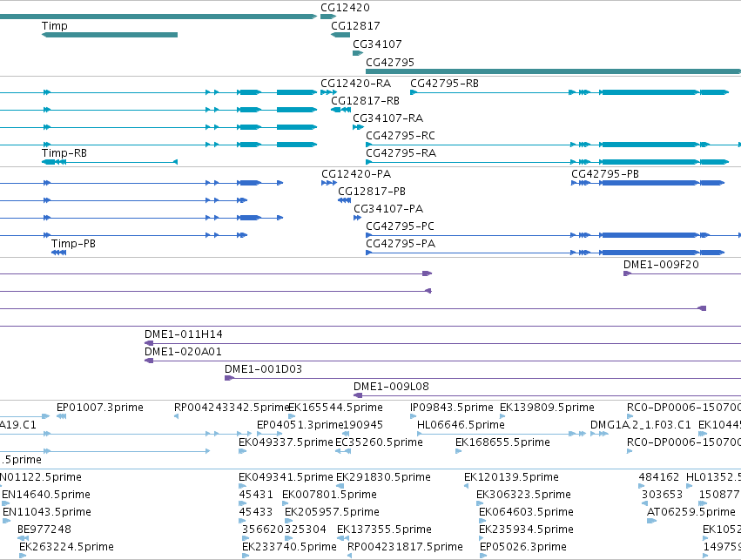The image size is (741, 560).
Task: Select the EK291830.5prime EST label
Action: click(383, 478)
